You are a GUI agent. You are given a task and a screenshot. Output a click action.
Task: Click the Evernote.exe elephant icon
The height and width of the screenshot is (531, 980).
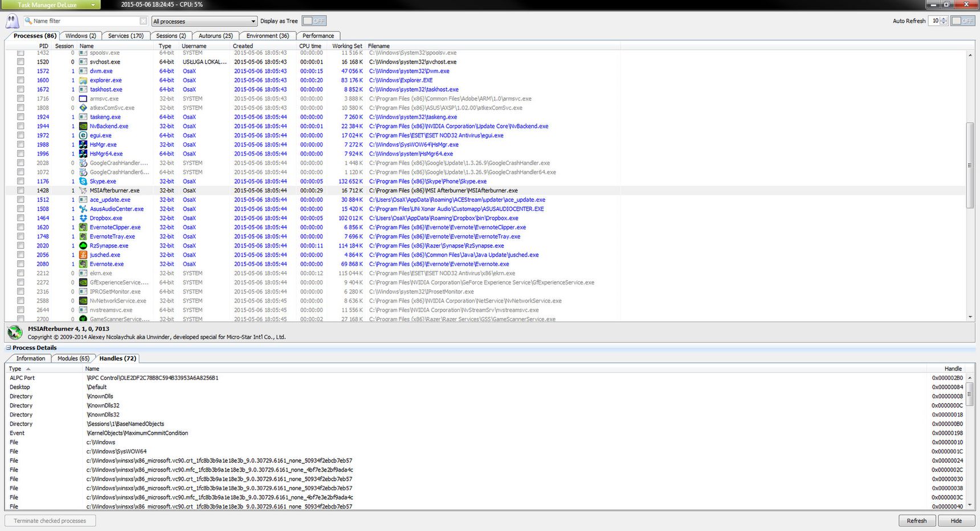[83, 264]
